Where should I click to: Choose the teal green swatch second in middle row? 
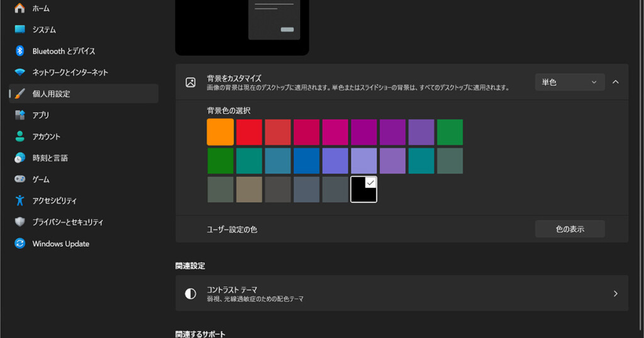click(x=249, y=161)
